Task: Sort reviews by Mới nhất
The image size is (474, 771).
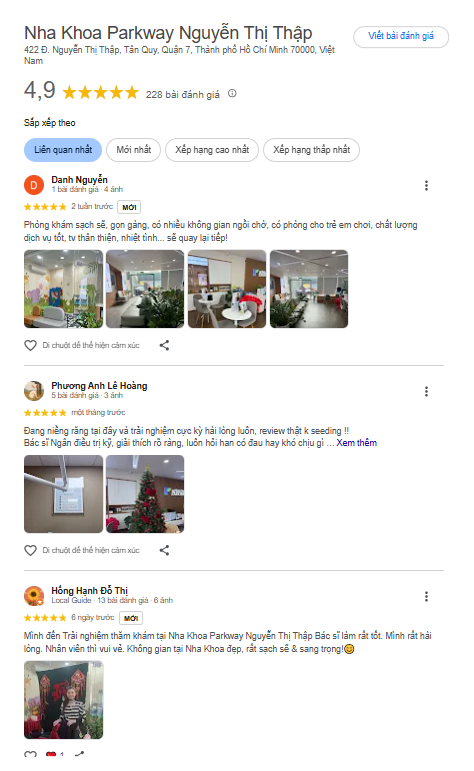Action: pos(134,150)
